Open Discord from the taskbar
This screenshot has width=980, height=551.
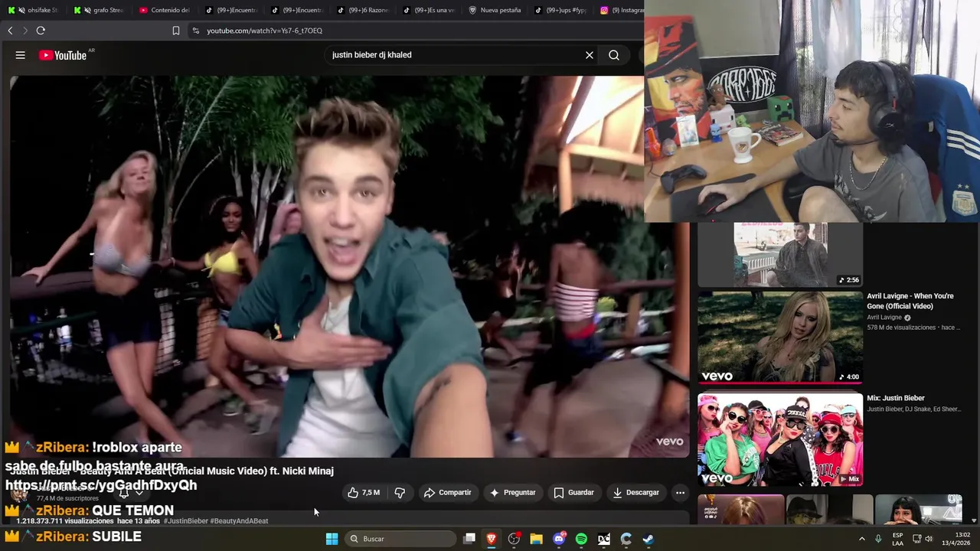(x=560, y=539)
